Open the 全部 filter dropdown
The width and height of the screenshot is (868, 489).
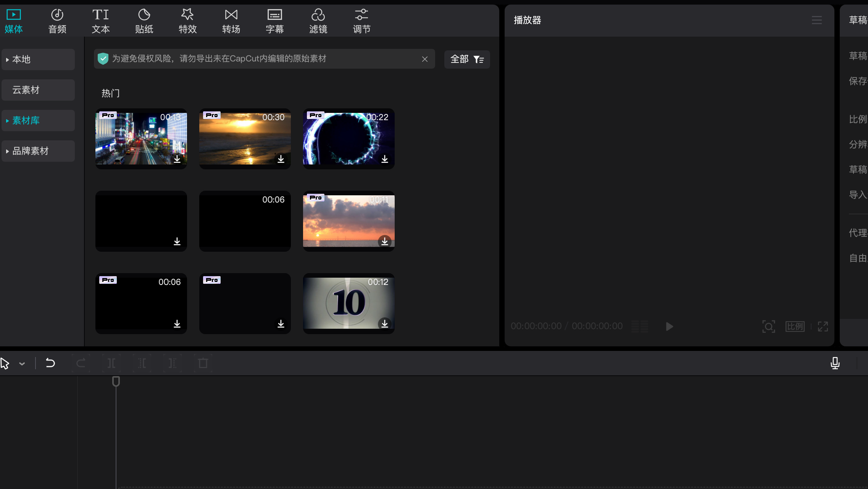467,60
